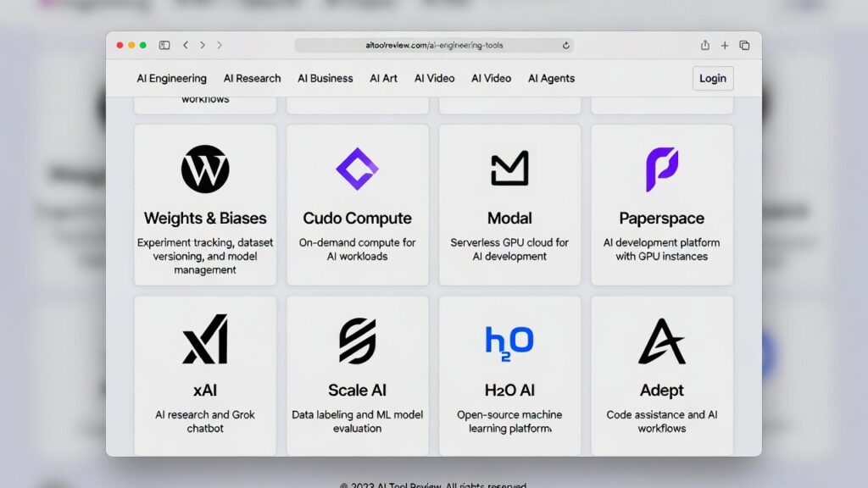Reload the page using the refresh icon
The height and width of the screenshot is (488, 868).
point(565,46)
